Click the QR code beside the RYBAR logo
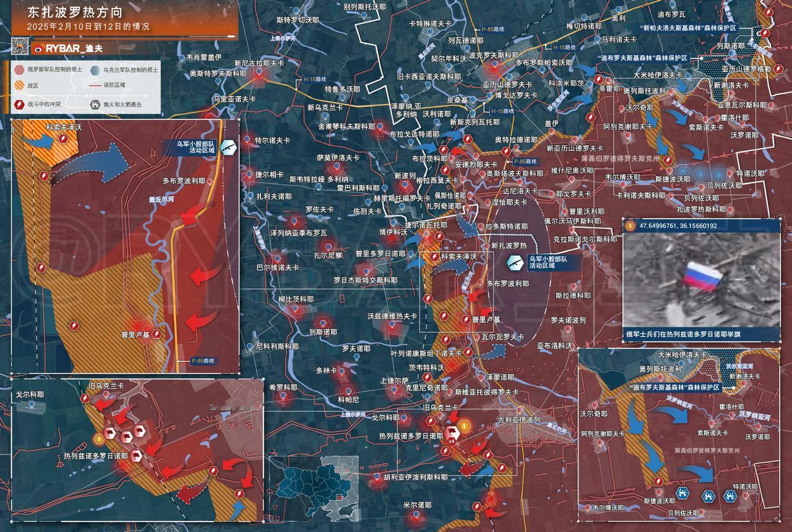This screenshot has width=792, height=532. coord(19,47)
